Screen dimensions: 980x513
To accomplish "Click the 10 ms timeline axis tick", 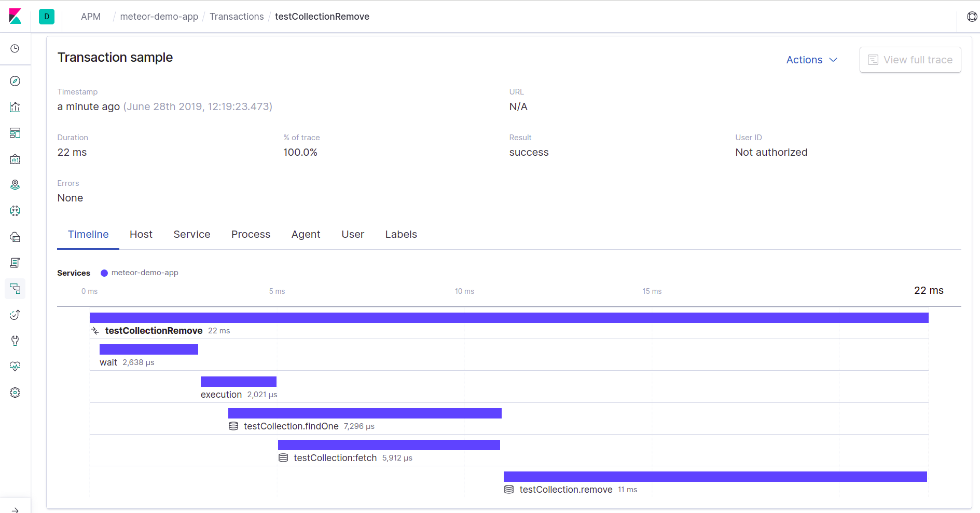I will pos(464,291).
